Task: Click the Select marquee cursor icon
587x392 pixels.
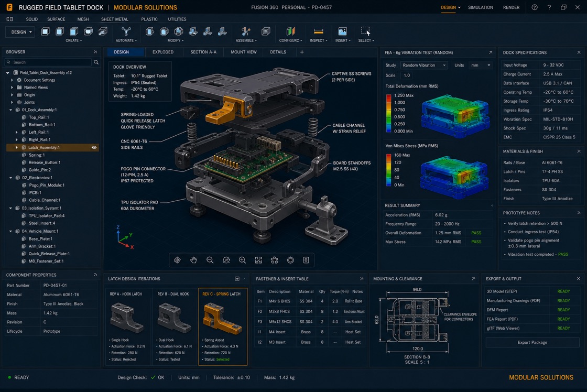Action: click(365, 31)
